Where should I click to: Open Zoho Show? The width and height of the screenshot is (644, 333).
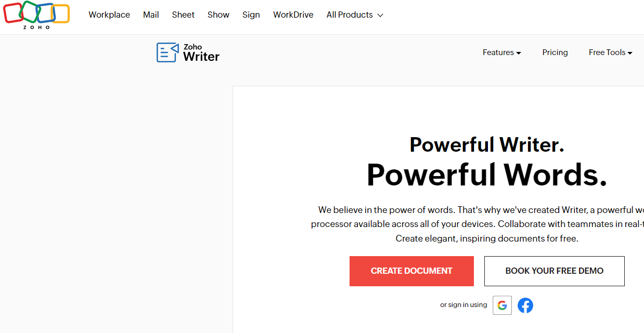(x=218, y=15)
